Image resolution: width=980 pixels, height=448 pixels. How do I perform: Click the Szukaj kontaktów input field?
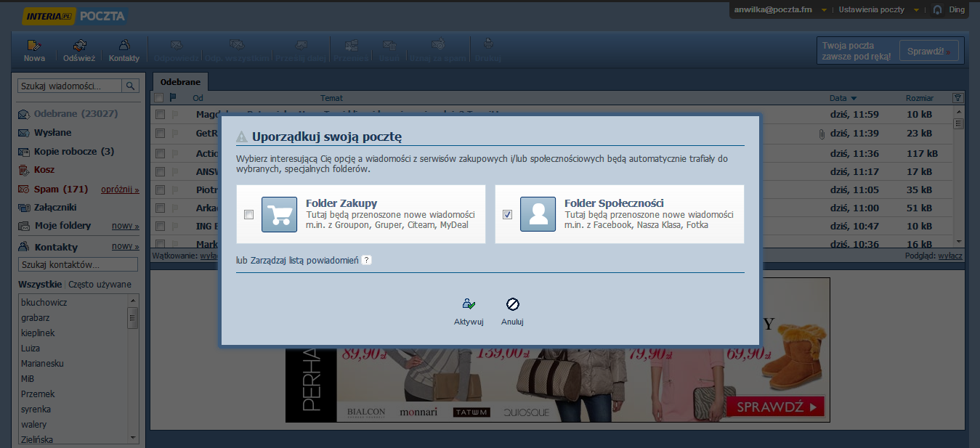point(77,265)
